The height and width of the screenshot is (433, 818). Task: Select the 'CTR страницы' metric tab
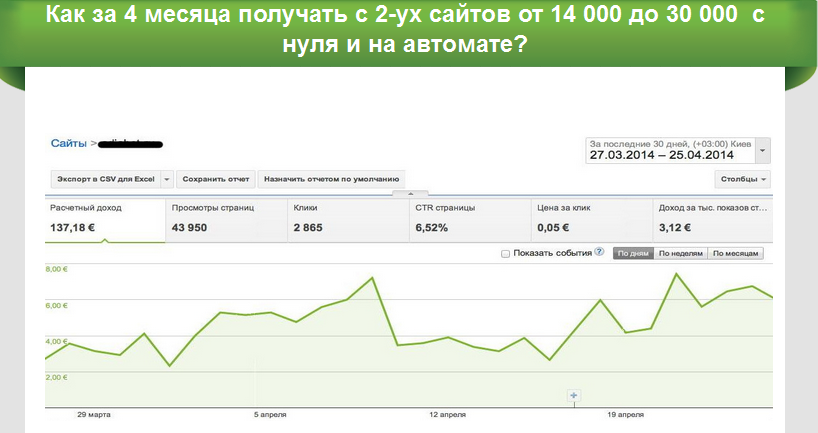coord(468,218)
